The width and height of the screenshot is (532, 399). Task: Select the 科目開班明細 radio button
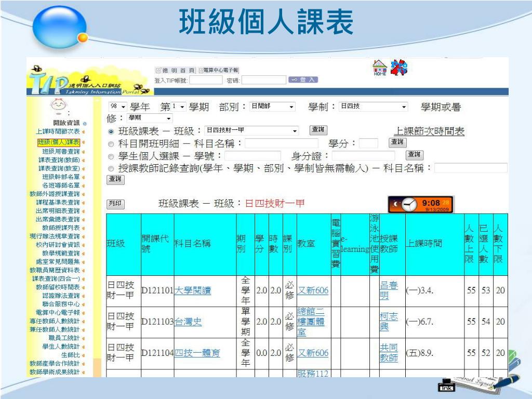[x=111, y=144]
